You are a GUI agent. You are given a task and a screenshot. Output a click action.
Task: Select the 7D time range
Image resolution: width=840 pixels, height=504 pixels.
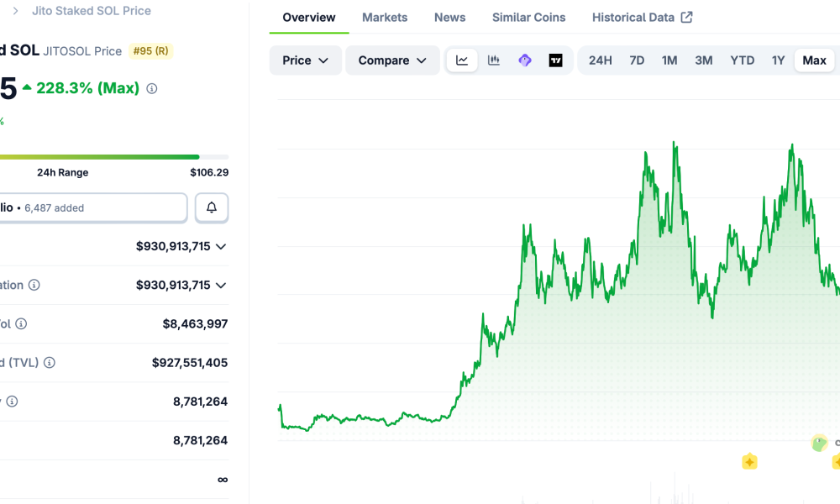[637, 60]
